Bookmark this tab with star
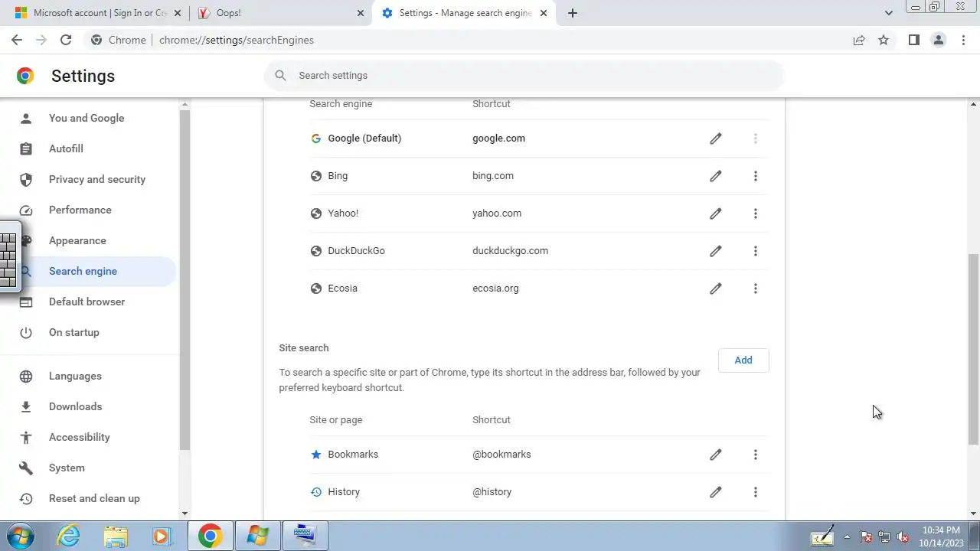The image size is (980, 551). (x=884, y=40)
